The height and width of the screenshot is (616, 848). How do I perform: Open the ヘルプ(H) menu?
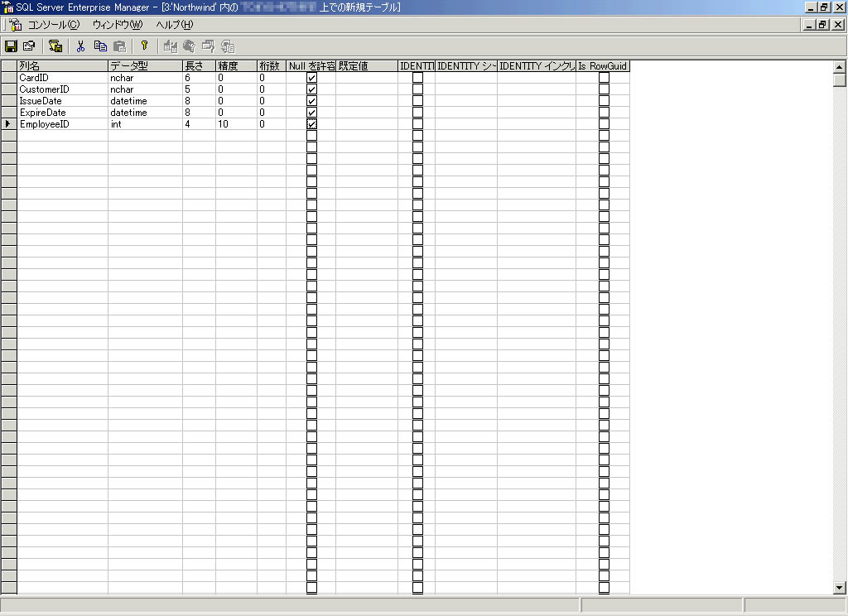(x=174, y=24)
